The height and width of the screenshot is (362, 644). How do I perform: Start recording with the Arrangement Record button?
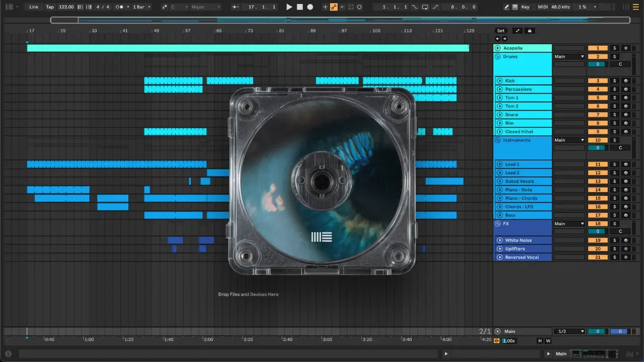click(x=310, y=7)
